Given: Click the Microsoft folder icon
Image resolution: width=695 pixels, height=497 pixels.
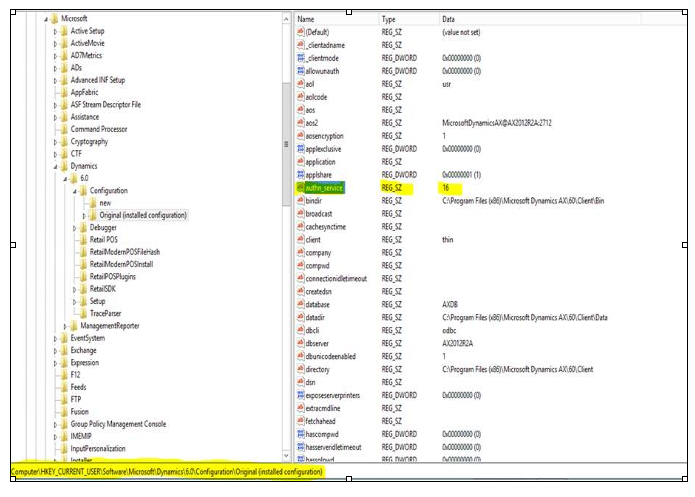Looking at the screenshot, I should click(x=55, y=19).
